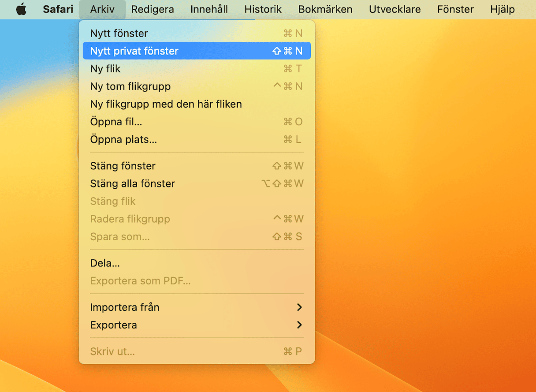Choose Nytt fönster from the menu
The width and height of the screenshot is (536, 392).
pyautogui.click(x=197, y=33)
